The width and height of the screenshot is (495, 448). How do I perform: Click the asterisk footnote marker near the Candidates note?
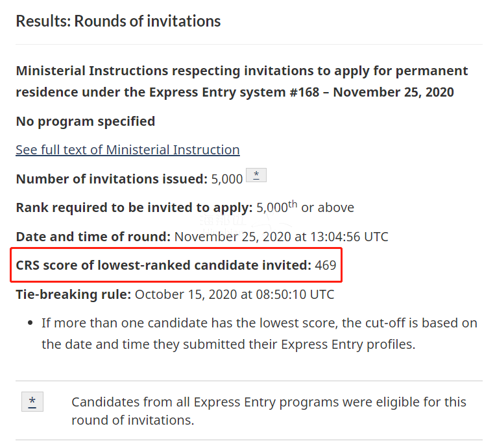(32, 401)
